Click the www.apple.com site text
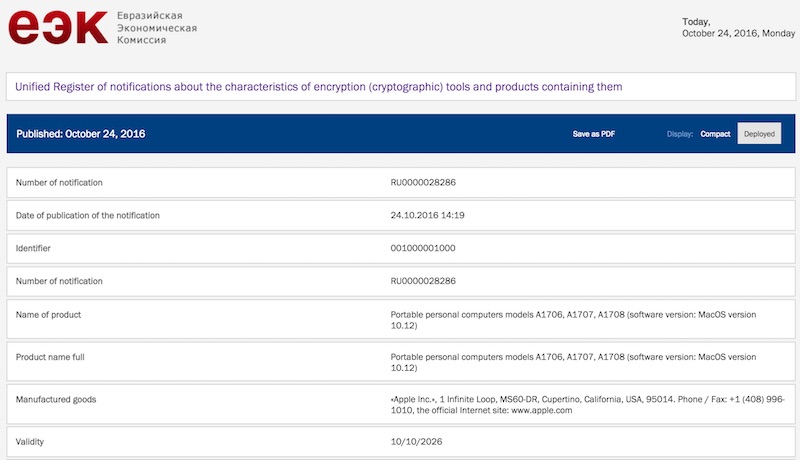The height and width of the screenshot is (460, 800). click(x=541, y=410)
